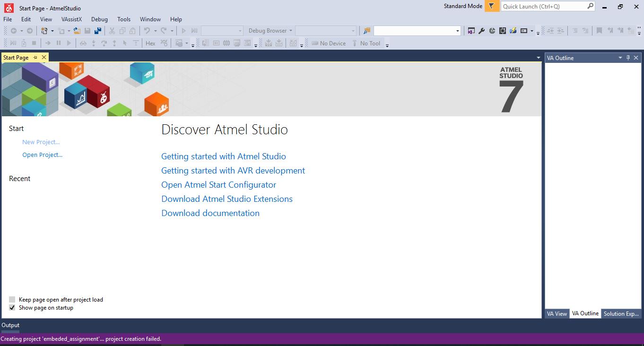Open the File menu
Screen dimensions: 644x346
point(8,19)
